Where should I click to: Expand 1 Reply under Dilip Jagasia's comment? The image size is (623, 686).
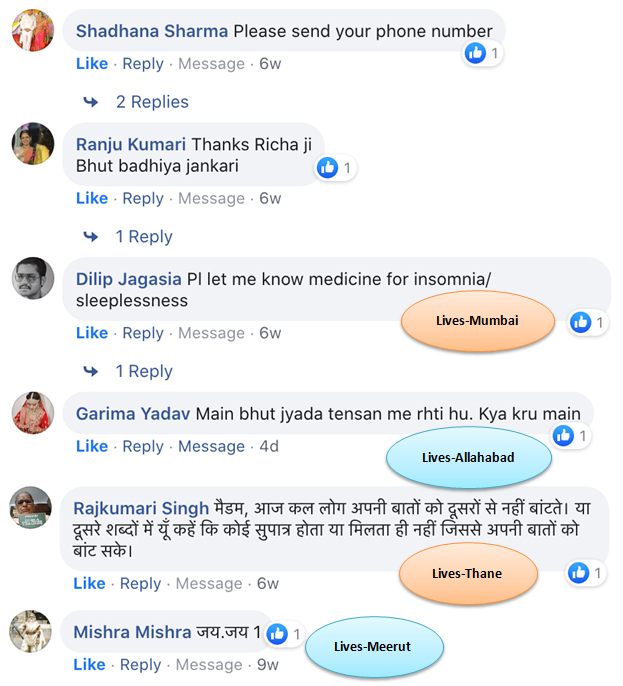click(144, 371)
